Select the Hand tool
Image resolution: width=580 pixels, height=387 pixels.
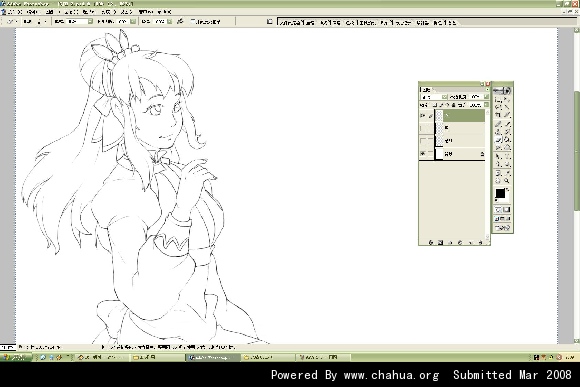tap(498, 181)
